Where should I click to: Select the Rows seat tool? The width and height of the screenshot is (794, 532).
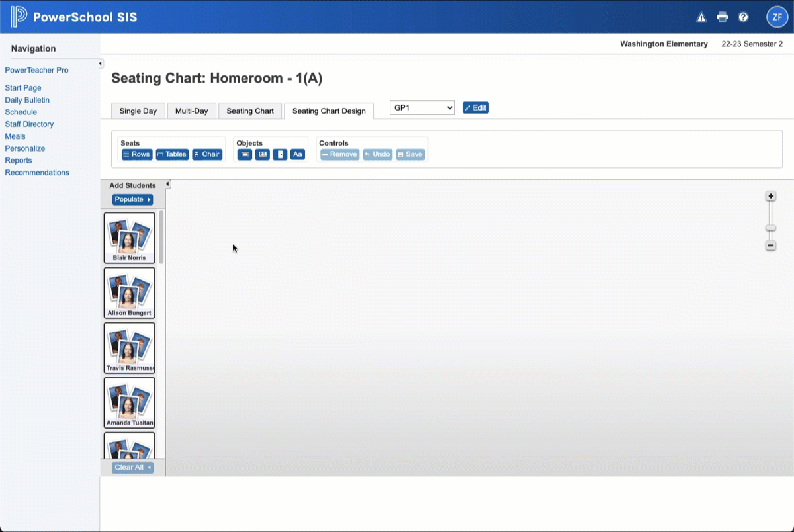point(137,154)
